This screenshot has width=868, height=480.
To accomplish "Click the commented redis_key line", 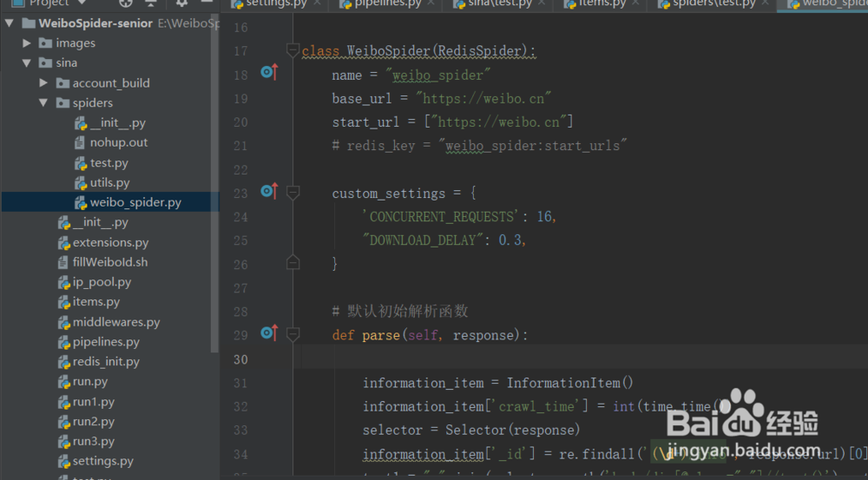I will pos(479,146).
